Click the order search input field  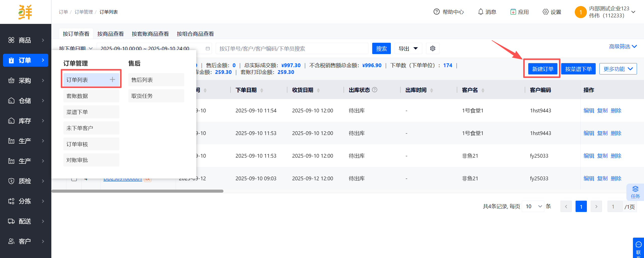click(292, 49)
